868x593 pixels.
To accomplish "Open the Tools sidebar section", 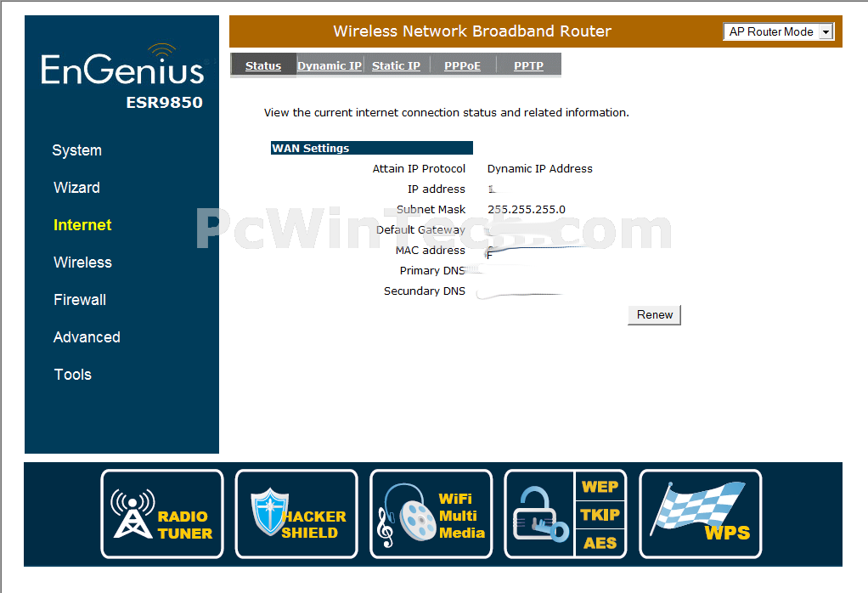I will click(72, 375).
